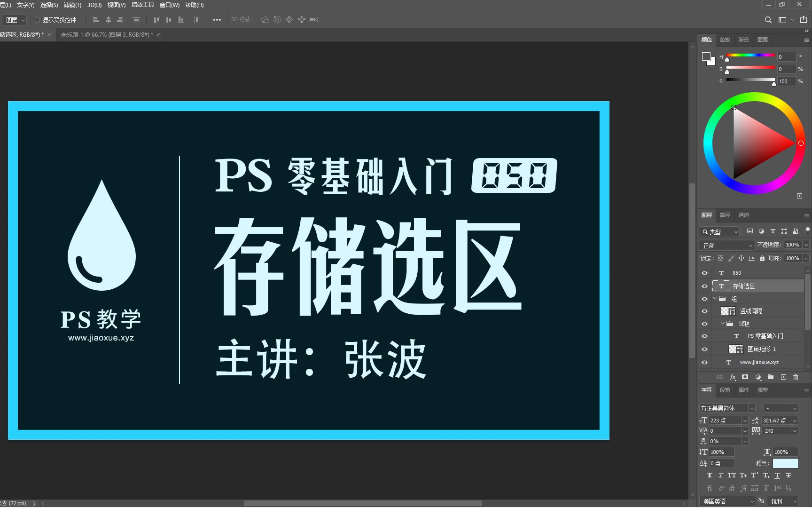Open the 锐利 anti-aliasing dropdown

[783, 501]
